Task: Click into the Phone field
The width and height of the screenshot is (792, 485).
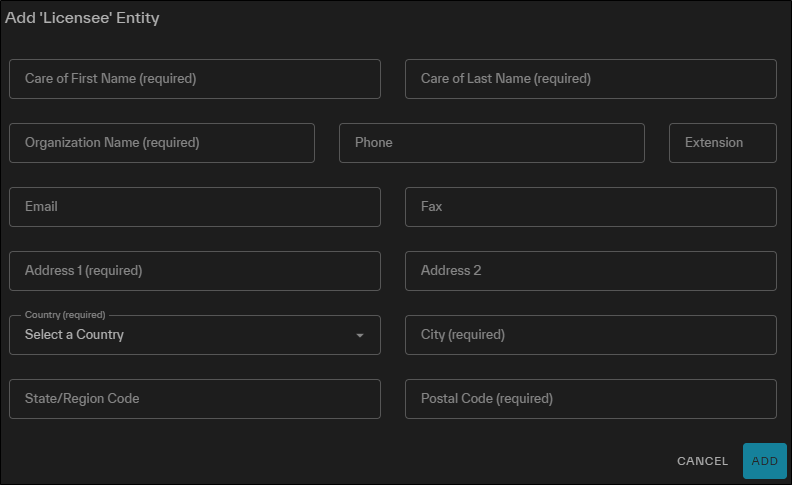Action: [x=491, y=143]
